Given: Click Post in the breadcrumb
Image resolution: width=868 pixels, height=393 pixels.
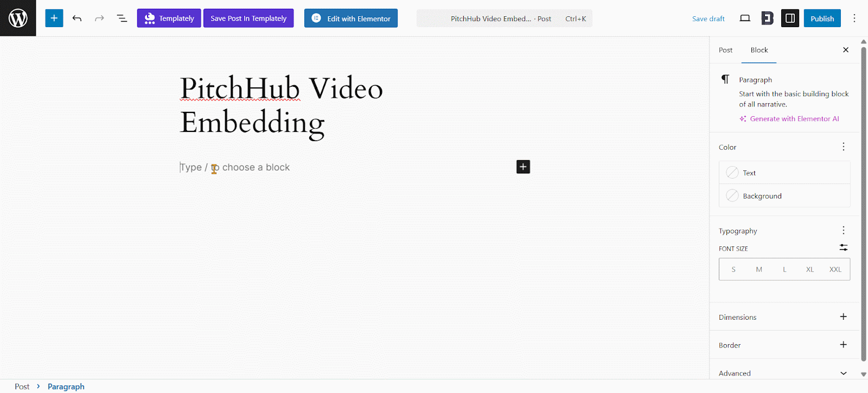Looking at the screenshot, I should pos(22,386).
